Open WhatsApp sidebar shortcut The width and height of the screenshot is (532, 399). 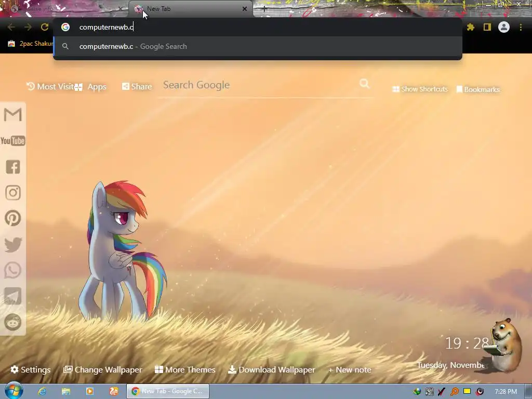[13, 270]
